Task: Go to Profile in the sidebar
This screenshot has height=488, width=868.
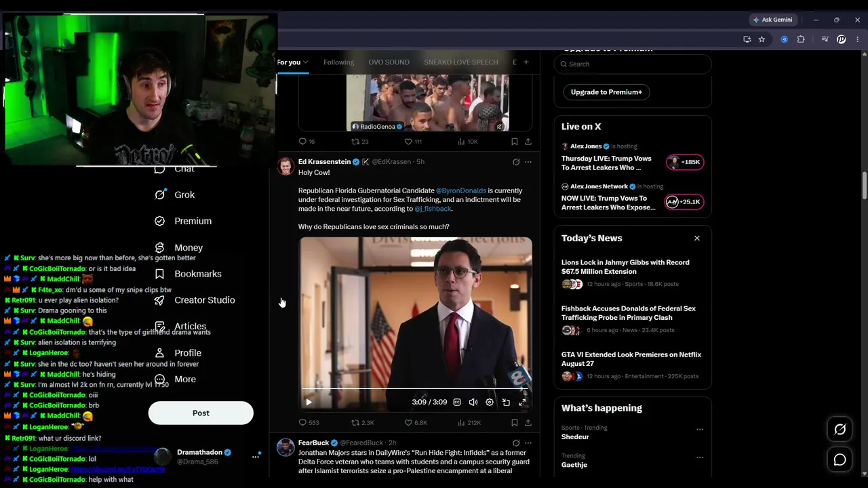Action: click(178, 352)
